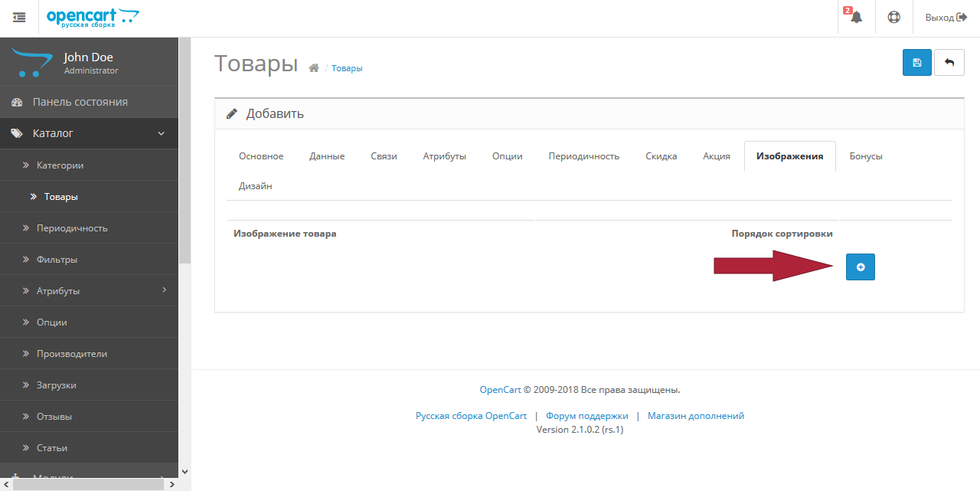Open the notifications bell icon
This screenshot has height=491, width=980.
pyautogui.click(x=856, y=17)
